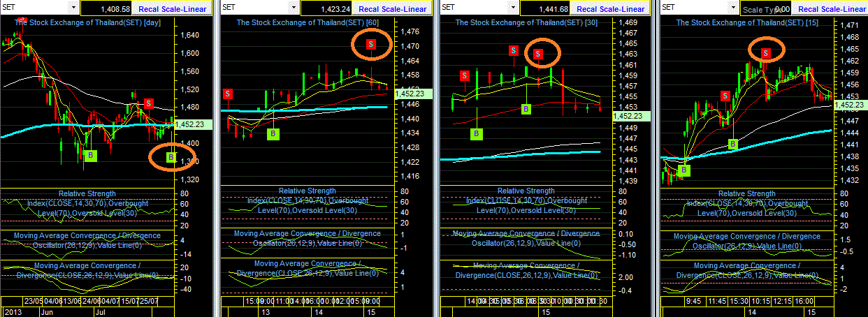
Task: Click title 'The Stock Exchange of Thailand(SET) [30]'
Action: coord(527,22)
